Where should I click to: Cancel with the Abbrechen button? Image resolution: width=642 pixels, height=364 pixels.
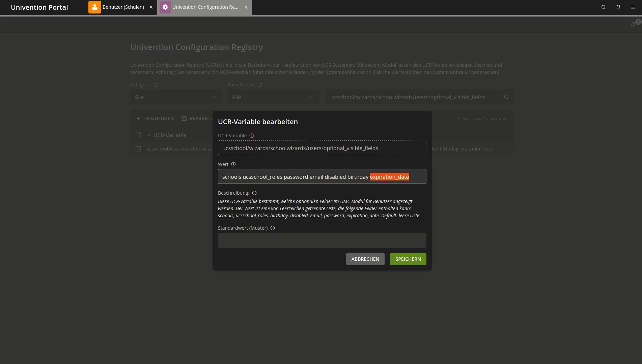point(365,259)
